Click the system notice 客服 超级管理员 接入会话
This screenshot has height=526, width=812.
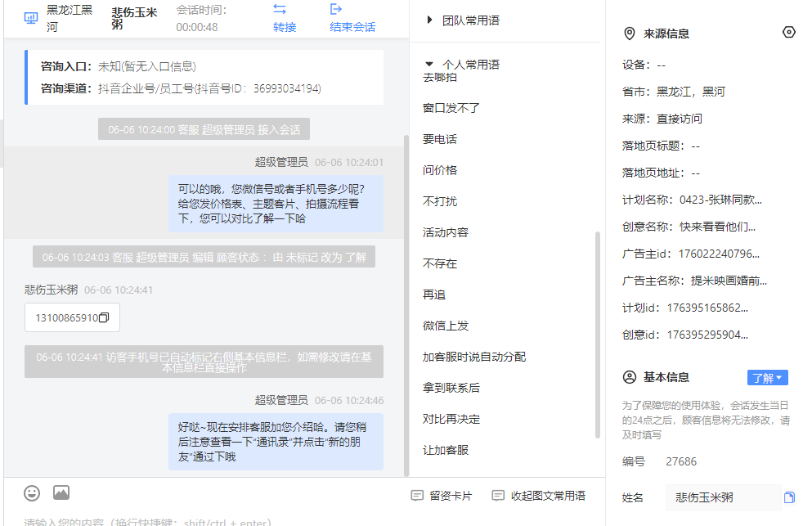pos(204,129)
